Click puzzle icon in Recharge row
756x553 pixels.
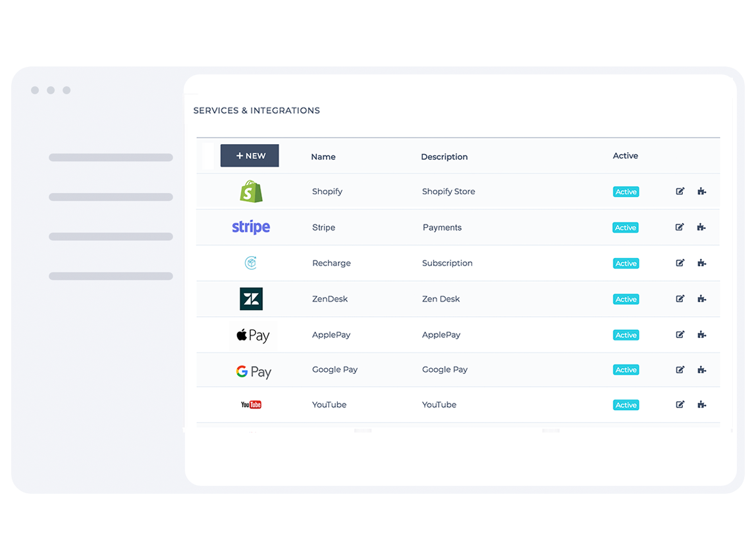701,263
